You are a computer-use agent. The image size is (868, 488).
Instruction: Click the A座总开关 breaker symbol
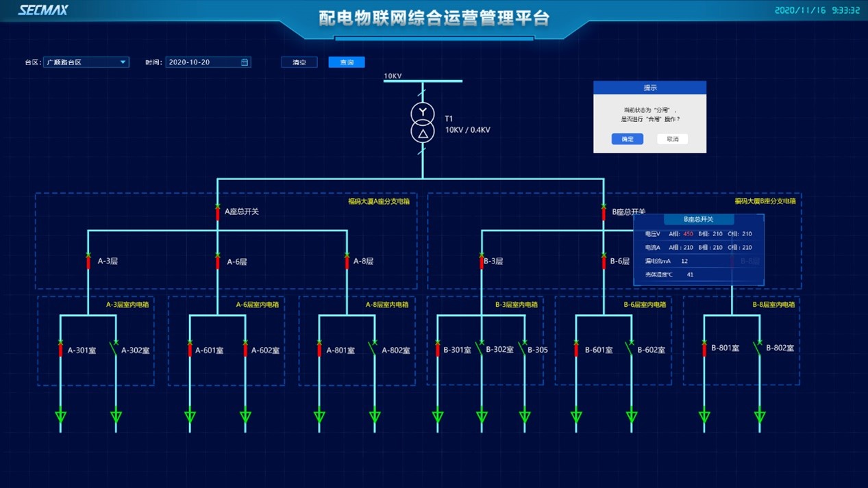tap(218, 212)
